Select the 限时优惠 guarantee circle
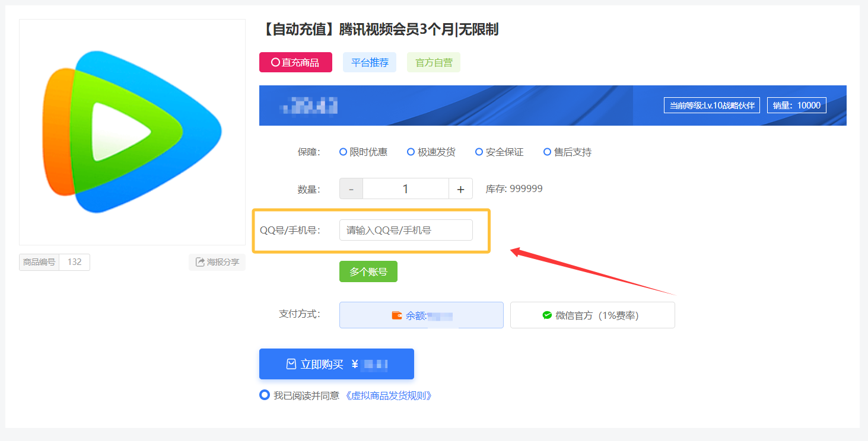Screen dimensions: 868x441 coord(343,152)
